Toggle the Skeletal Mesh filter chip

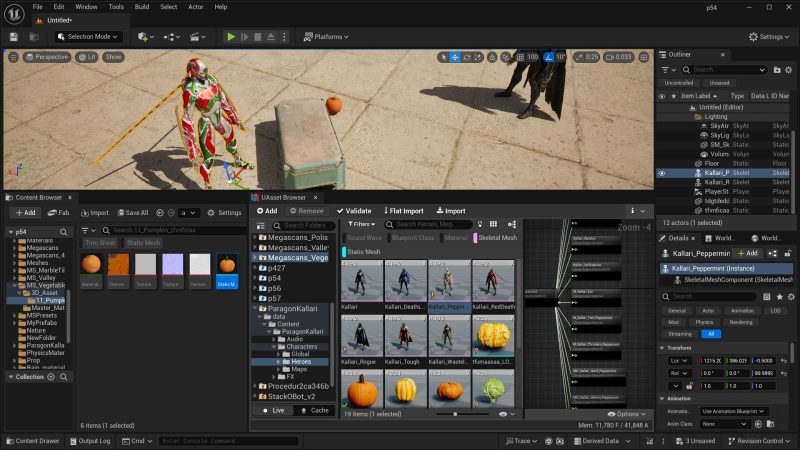494,238
